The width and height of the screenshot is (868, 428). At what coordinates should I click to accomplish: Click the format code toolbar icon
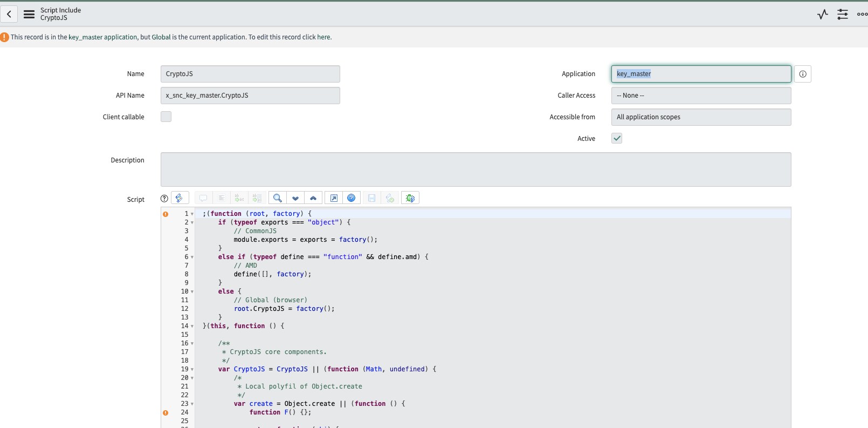pyautogui.click(x=221, y=198)
